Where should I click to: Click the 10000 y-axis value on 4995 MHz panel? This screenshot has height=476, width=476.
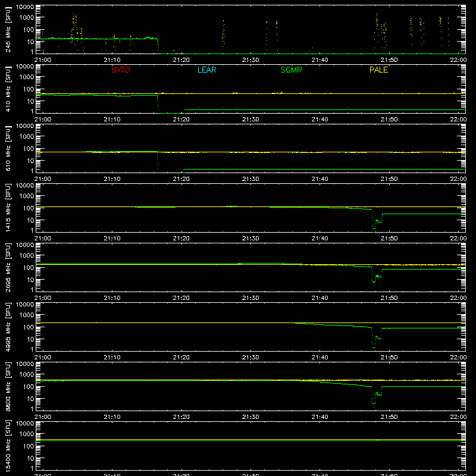(25, 305)
